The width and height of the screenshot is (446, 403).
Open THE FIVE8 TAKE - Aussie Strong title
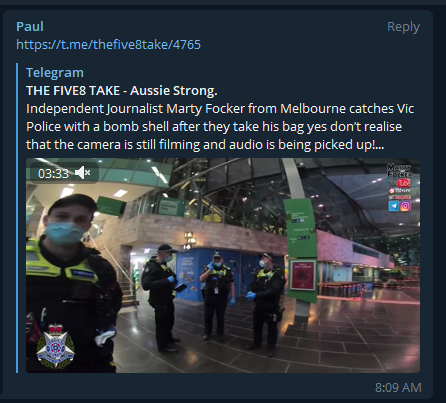pyautogui.click(x=122, y=91)
